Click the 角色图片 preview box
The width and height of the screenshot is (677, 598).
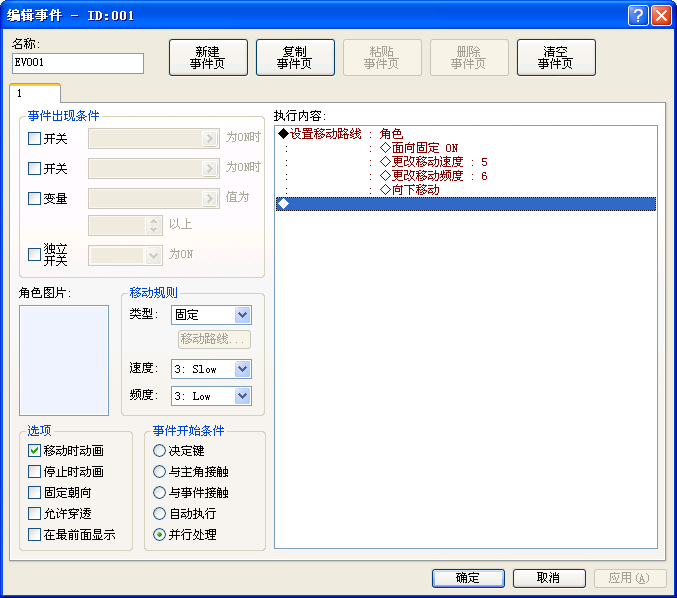pos(64,361)
